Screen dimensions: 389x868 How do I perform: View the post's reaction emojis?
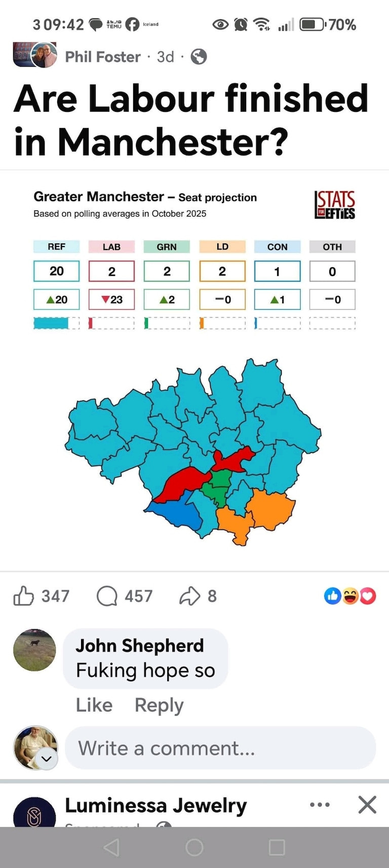[350, 596]
